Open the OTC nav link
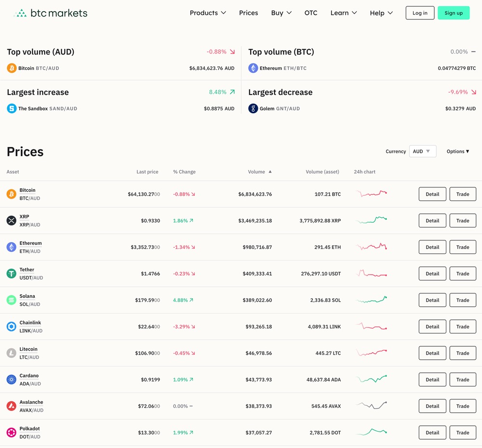Image resolution: width=482 pixels, height=448 pixels. (311, 13)
